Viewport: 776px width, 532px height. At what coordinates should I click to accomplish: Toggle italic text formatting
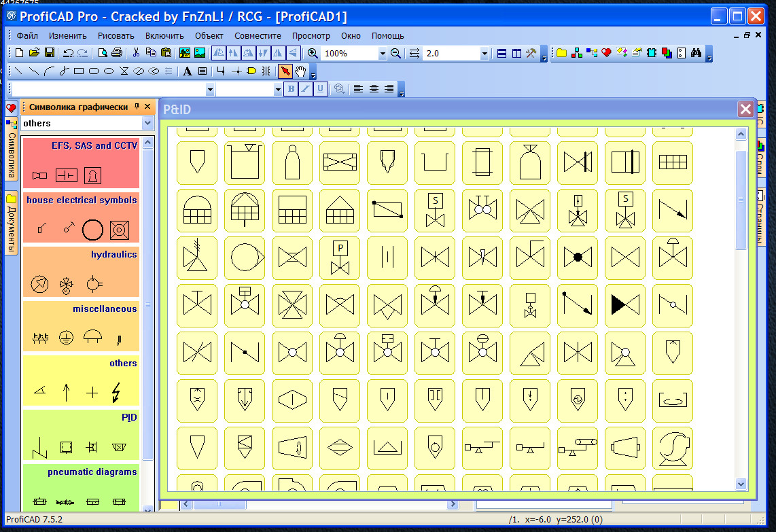click(306, 89)
